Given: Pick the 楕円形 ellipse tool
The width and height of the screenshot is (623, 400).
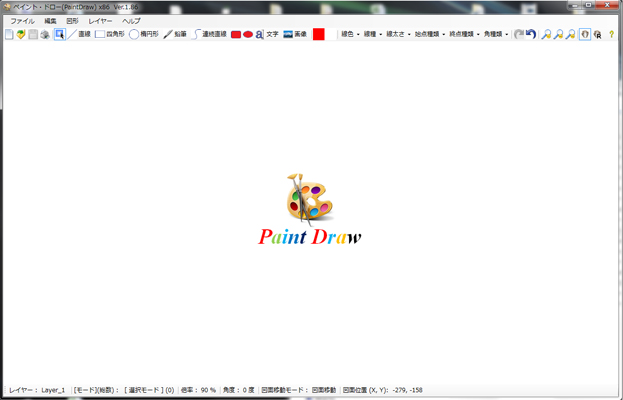Looking at the screenshot, I should (x=143, y=35).
